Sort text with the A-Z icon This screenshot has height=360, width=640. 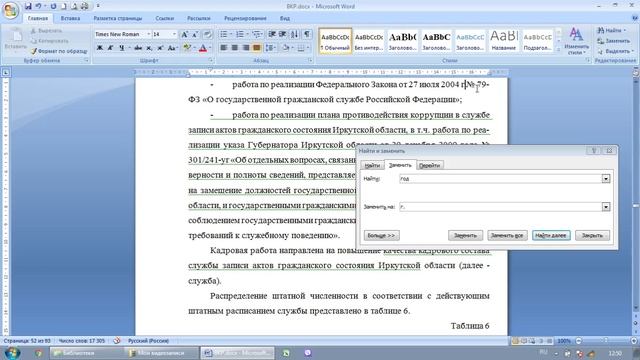(295, 34)
